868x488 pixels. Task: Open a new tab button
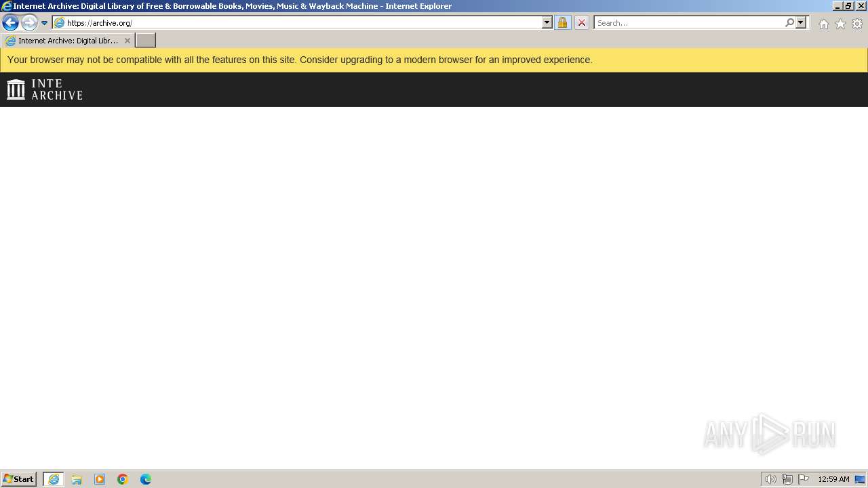(145, 41)
